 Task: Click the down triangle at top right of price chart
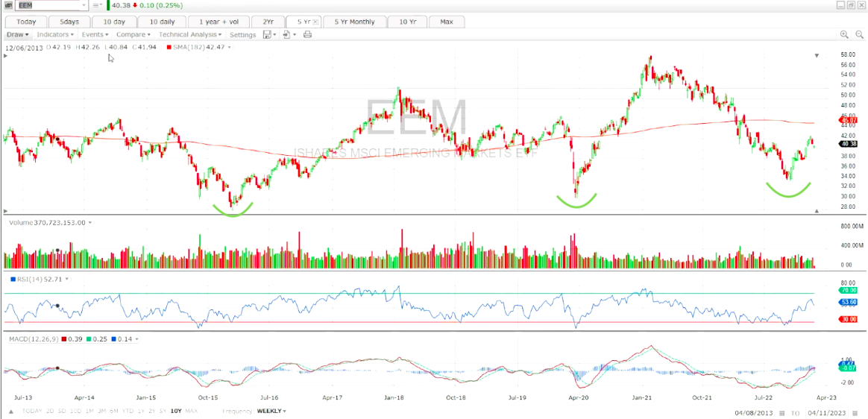click(x=817, y=56)
